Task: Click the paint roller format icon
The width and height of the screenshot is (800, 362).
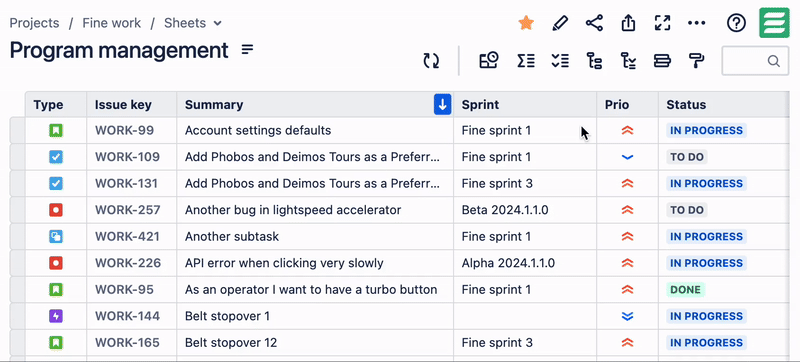Action: coord(696,61)
